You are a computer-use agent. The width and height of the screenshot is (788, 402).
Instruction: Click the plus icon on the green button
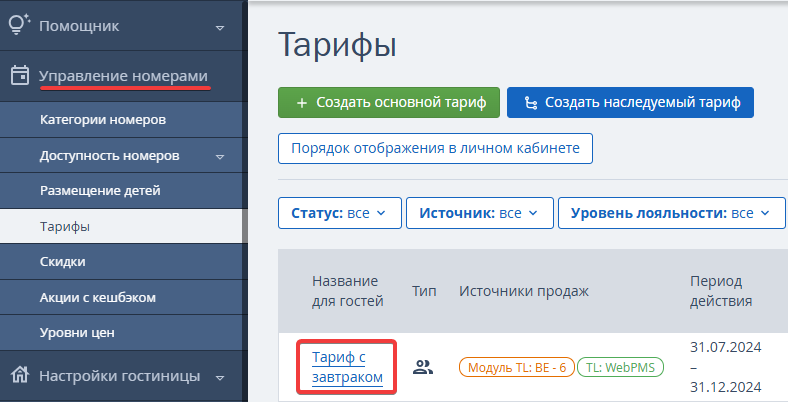(302, 103)
